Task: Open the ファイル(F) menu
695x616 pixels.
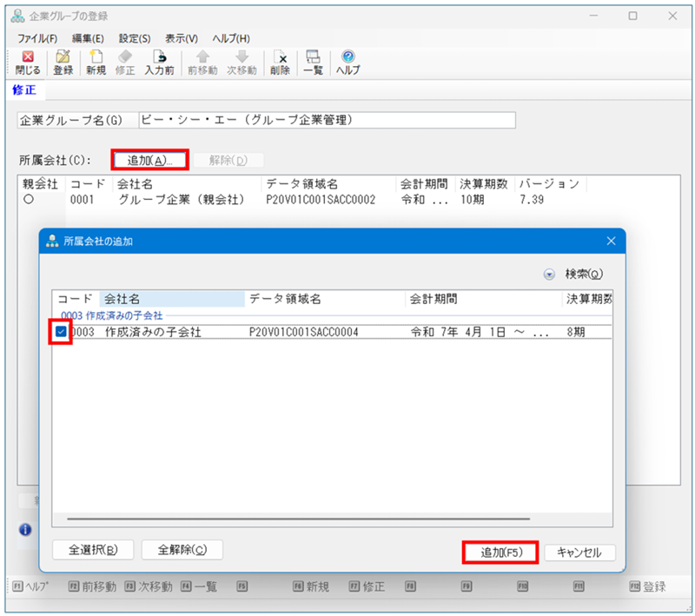Action: tap(37, 38)
